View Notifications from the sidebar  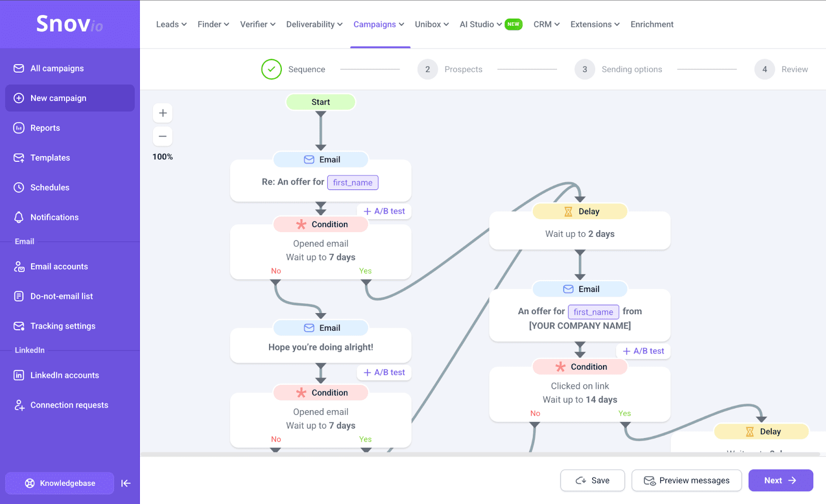[54, 217]
